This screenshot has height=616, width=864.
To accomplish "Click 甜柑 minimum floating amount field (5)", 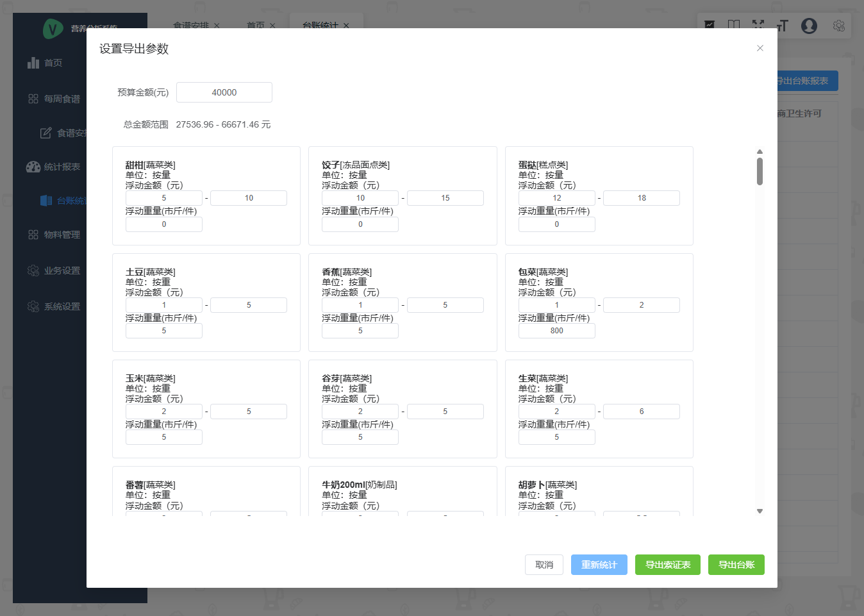I will (x=164, y=198).
